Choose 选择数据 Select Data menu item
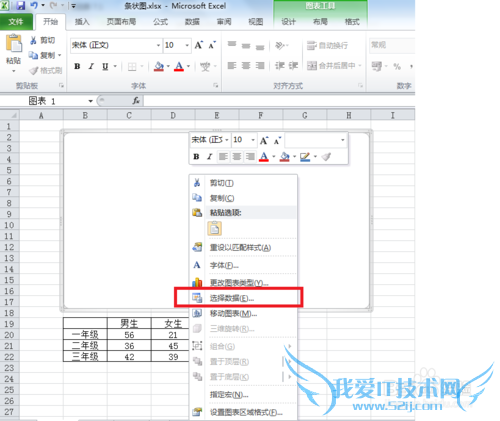The image size is (500, 421). click(x=243, y=298)
